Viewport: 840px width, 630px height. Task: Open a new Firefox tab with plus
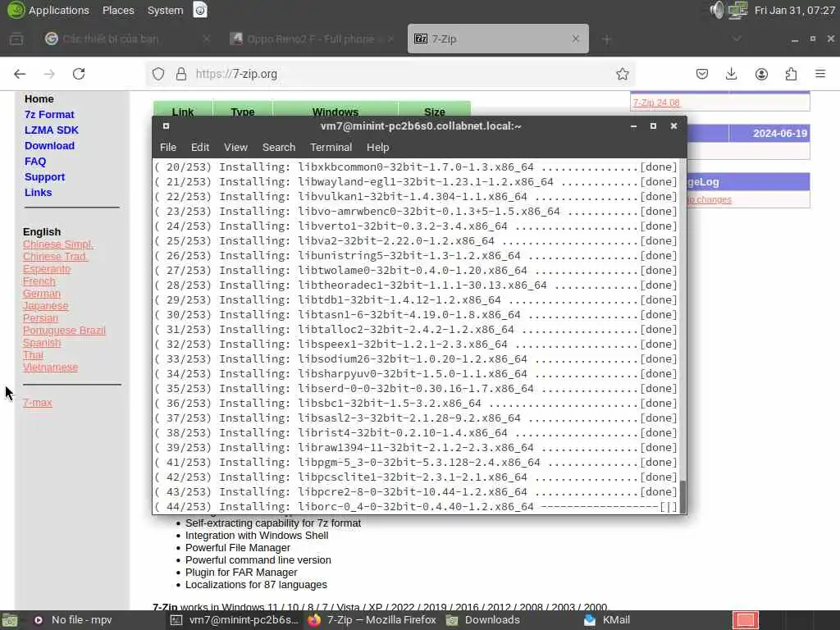[x=606, y=39]
